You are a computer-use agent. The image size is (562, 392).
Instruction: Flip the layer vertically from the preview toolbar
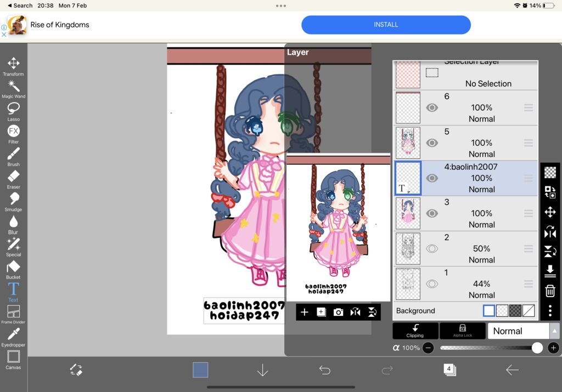click(x=373, y=312)
